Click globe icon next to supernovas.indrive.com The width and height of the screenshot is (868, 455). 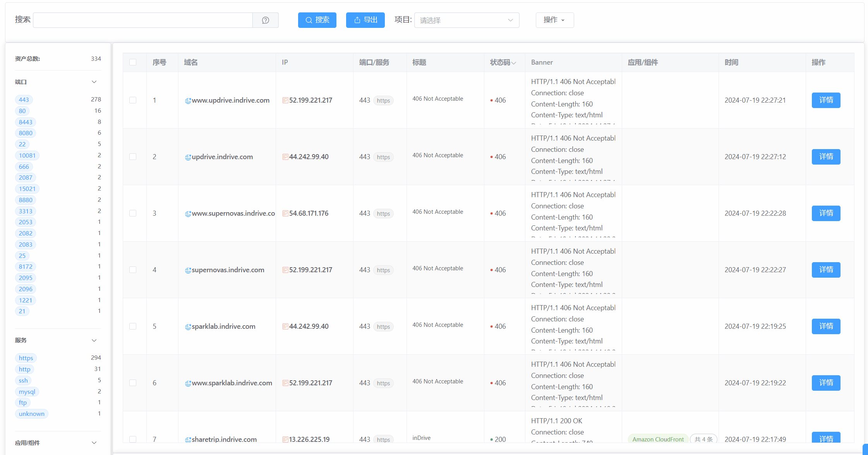click(x=188, y=270)
